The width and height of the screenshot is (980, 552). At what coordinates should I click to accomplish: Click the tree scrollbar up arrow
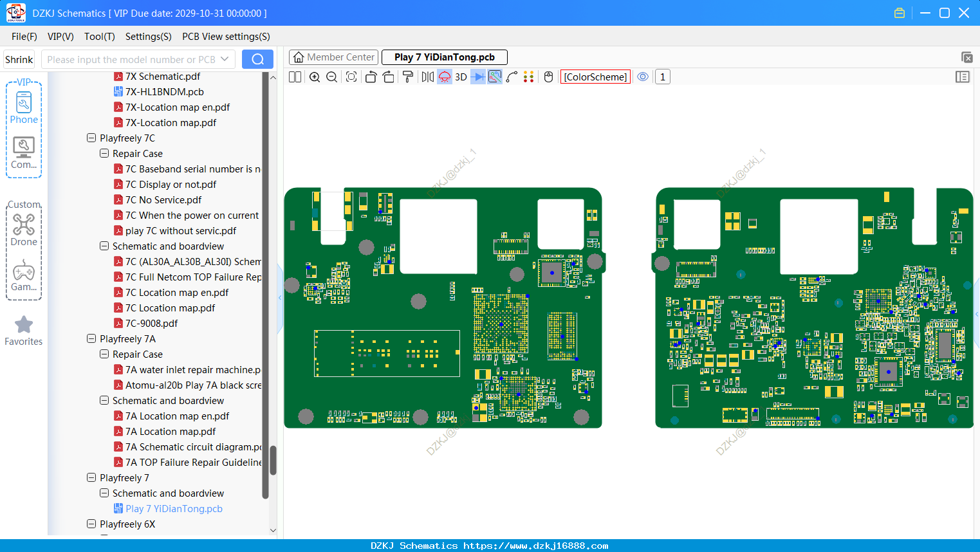click(x=273, y=77)
